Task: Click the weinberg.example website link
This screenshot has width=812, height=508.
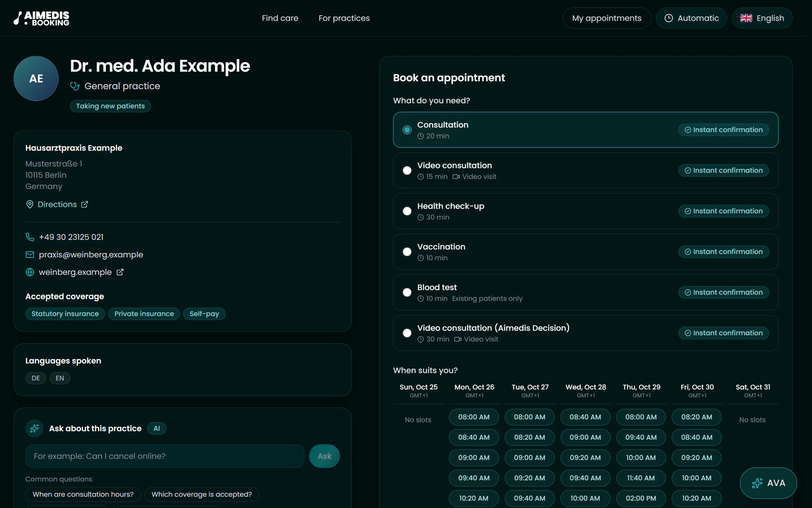Action: point(75,272)
